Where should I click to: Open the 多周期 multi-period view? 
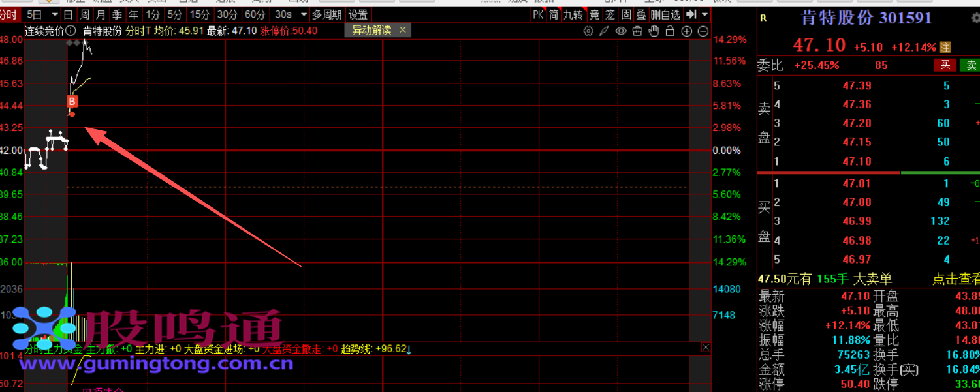coord(326,14)
